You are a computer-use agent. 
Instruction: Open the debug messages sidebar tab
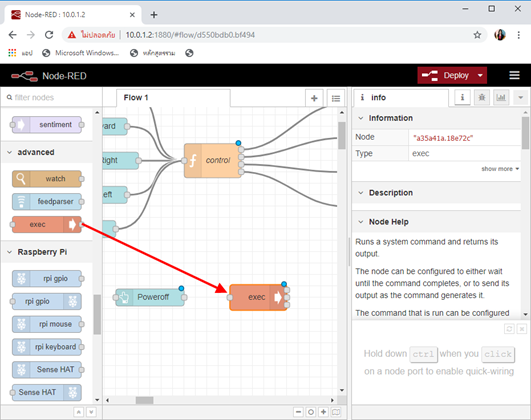coord(482,98)
